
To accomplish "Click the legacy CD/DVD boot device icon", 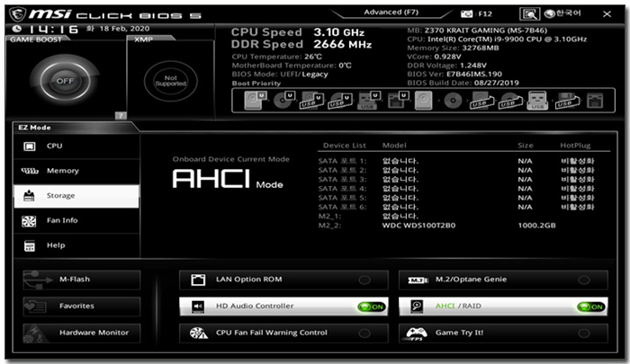I will [x=453, y=101].
